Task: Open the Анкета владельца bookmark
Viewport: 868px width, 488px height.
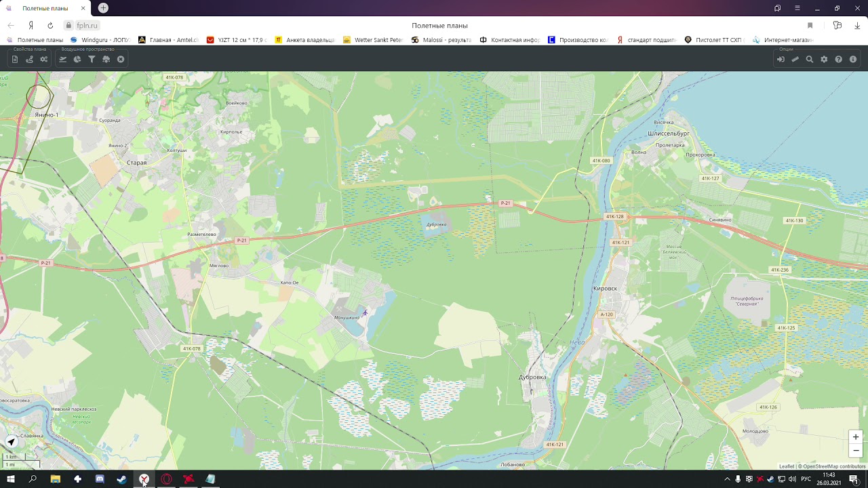Action: (305, 40)
